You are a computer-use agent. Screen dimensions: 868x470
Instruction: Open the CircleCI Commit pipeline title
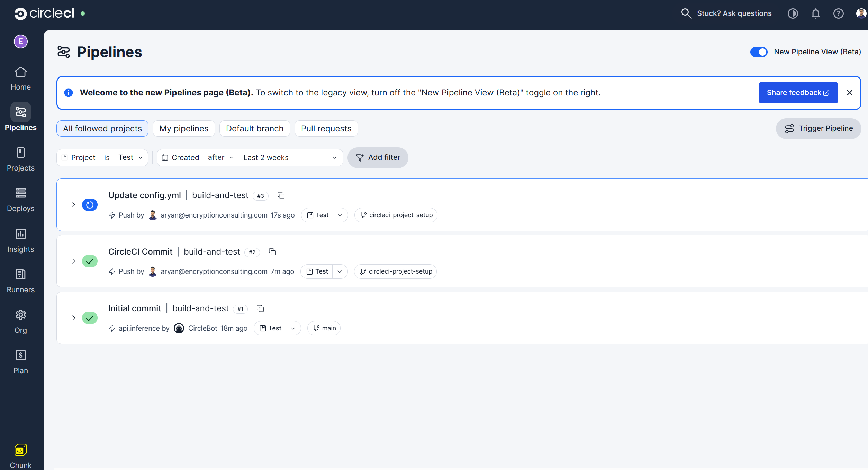[140, 252]
